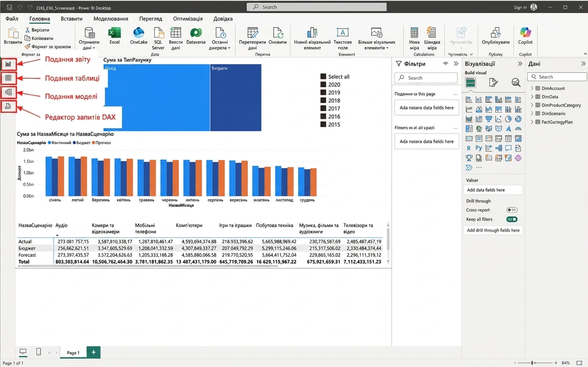Add a new report page
The height and width of the screenshot is (367, 588).
pyautogui.click(x=94, y=352)
